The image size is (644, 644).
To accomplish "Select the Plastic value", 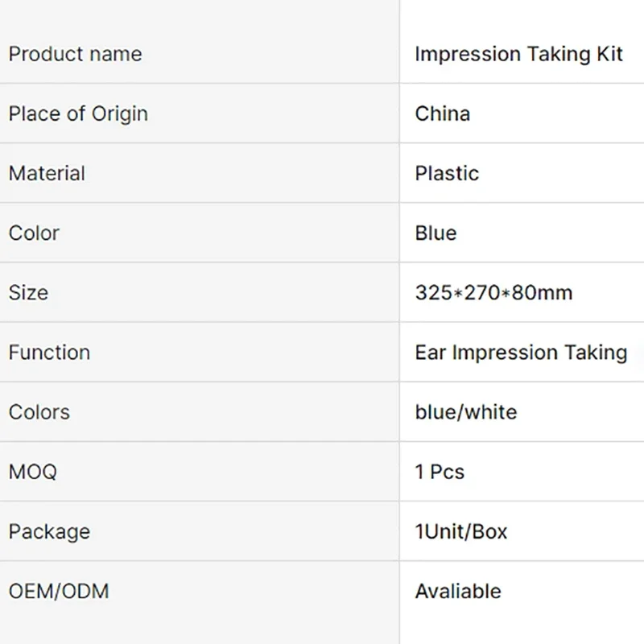I will tap(447, 173).
